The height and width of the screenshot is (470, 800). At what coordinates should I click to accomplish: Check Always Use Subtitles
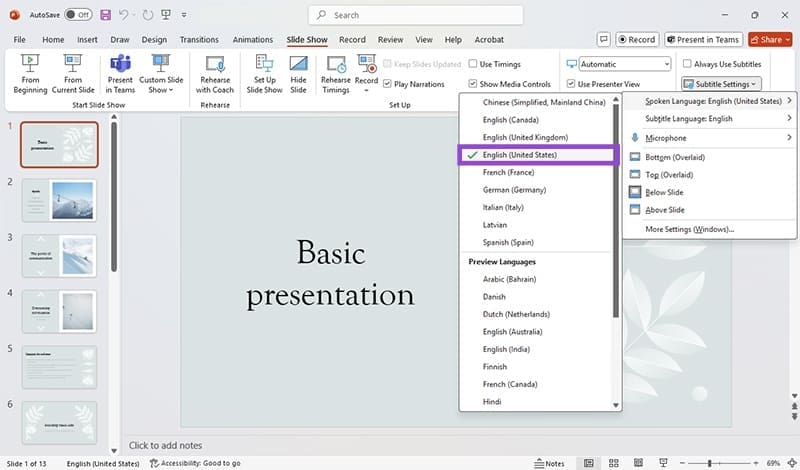coord(687,64)
